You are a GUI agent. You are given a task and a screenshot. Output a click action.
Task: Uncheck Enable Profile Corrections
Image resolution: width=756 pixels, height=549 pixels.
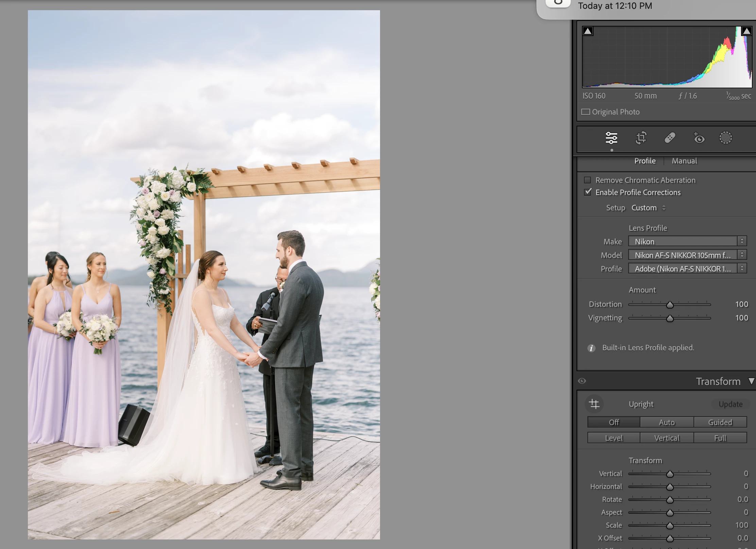click(x=587, y=192)
